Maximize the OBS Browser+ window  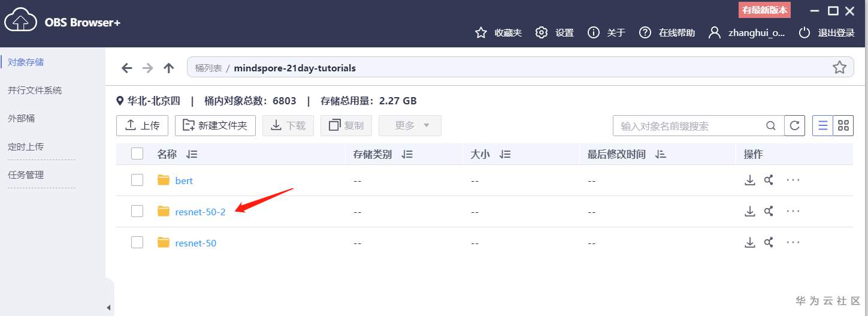tap(833, 11)
